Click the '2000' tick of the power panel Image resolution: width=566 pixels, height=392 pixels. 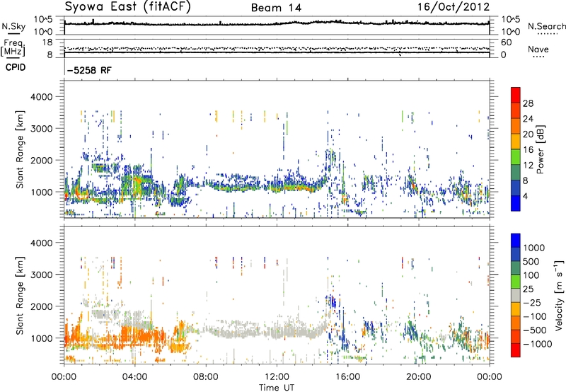(42, 160)
